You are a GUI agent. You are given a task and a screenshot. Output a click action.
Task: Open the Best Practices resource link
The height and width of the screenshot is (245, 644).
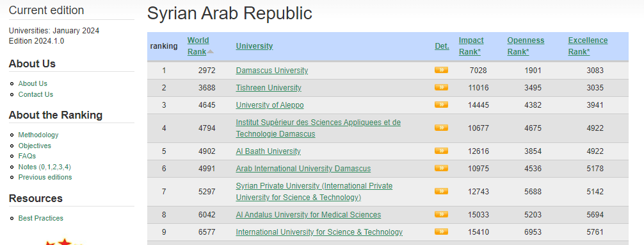[41, 218]
